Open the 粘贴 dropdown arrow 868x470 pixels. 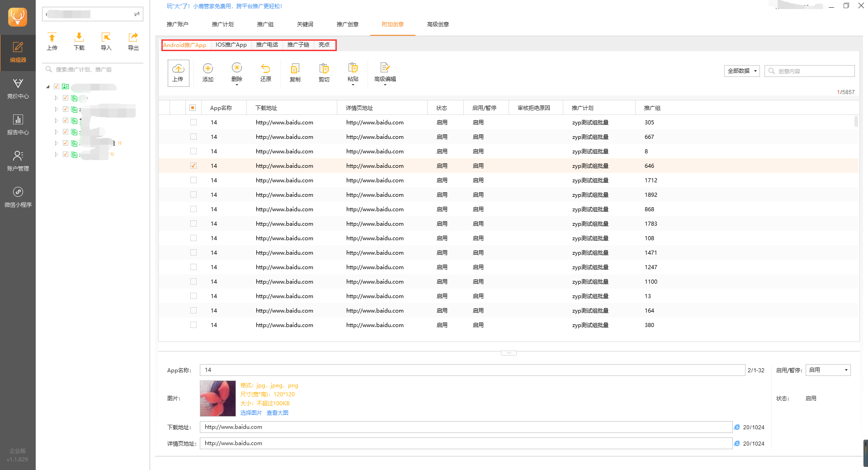[353, 85]
